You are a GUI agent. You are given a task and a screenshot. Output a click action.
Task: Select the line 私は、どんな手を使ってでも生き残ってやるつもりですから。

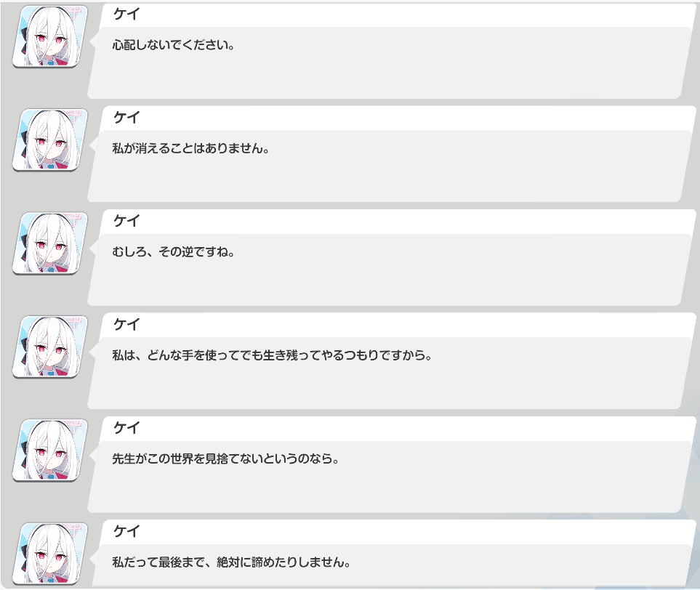(x=272, y=356)
